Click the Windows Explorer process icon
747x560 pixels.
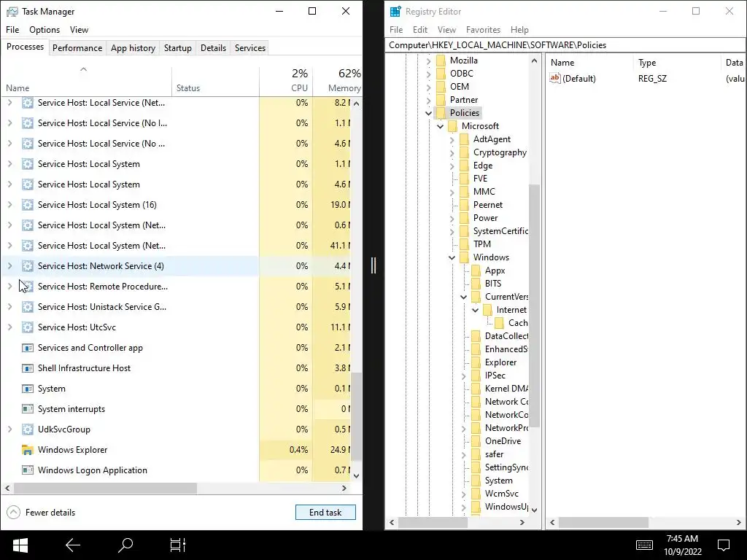28,449
